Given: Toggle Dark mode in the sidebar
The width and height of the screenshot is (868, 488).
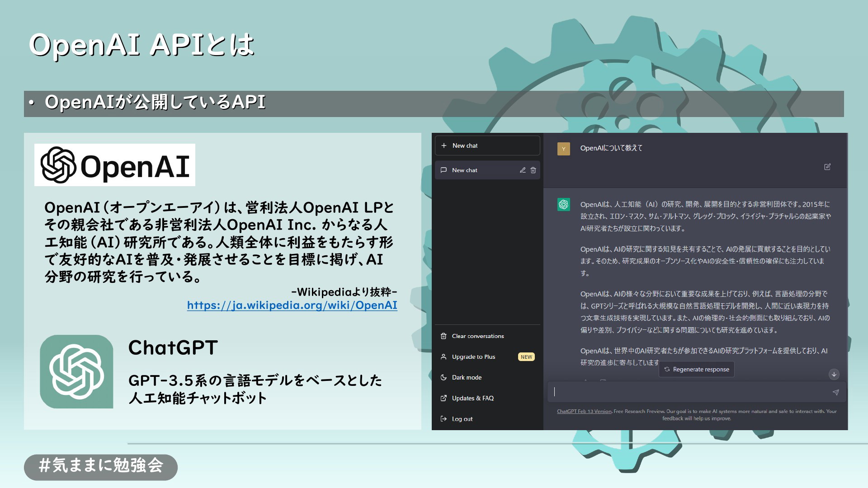Looking at the screenshot, I should (x=487, y=377).
